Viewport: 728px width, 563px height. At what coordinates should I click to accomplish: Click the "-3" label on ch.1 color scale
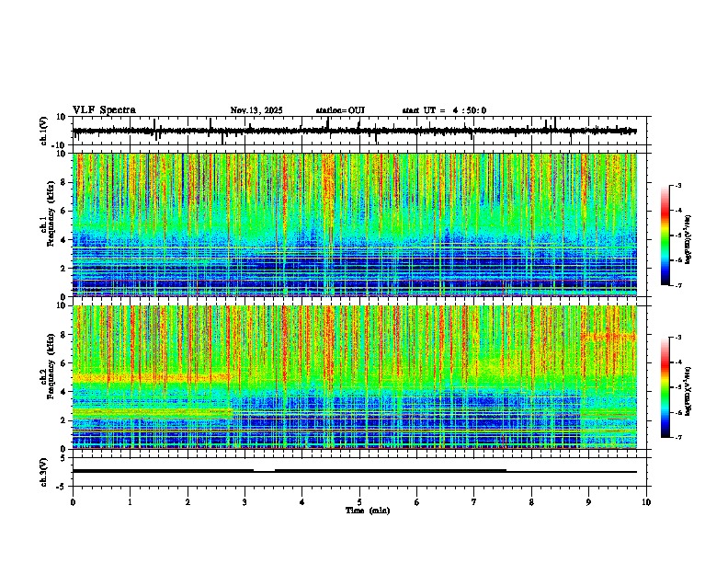pos(678,185)
